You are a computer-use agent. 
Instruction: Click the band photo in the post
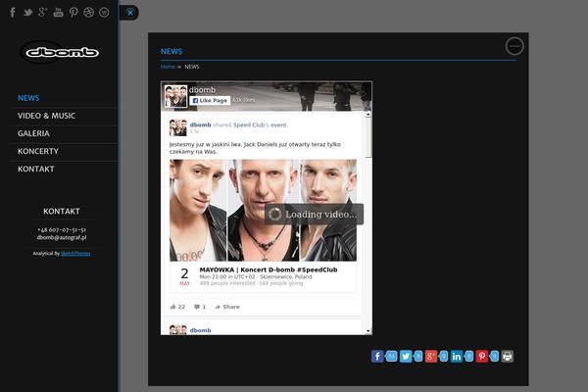263,210
